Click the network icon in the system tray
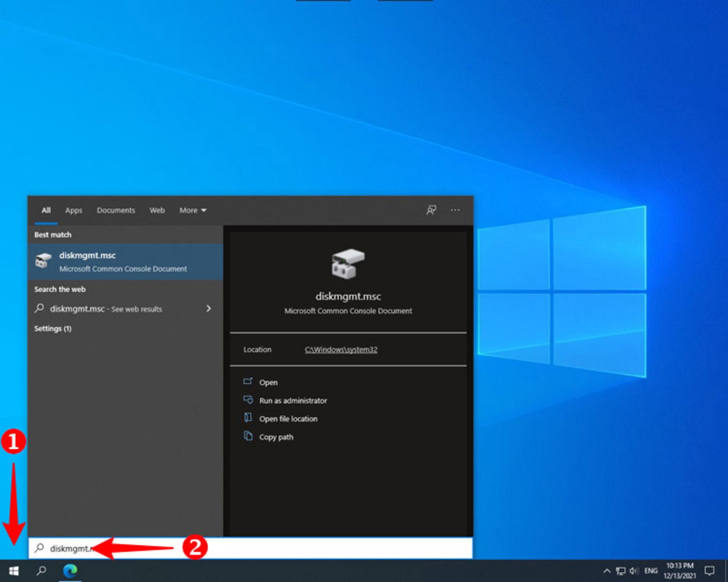 pos(621,570)
